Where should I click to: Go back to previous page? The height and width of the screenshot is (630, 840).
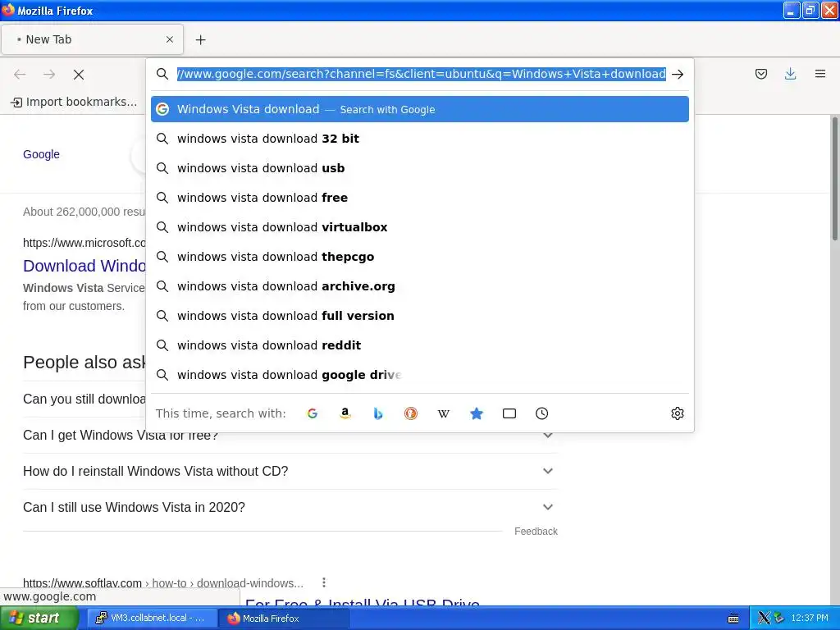coord(20,75)
